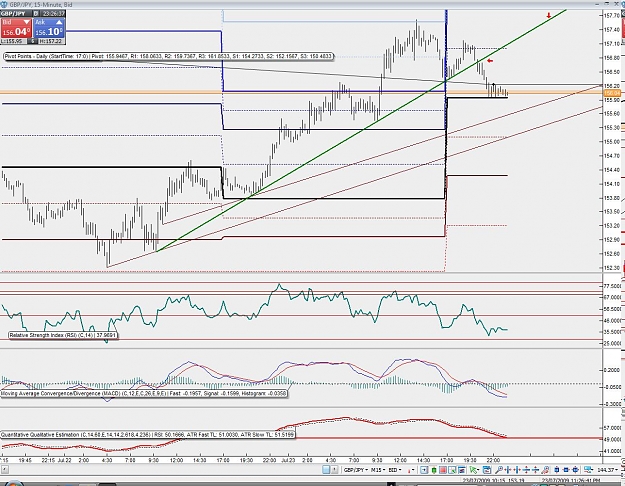Click the last dark blue scroll icon
The width and height of the screenshot is (625, 486).
coord(576,470)
